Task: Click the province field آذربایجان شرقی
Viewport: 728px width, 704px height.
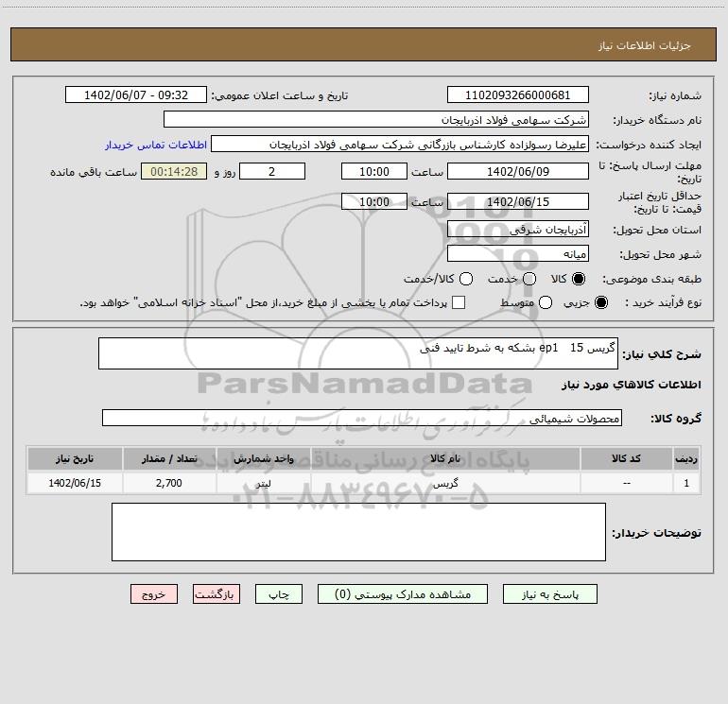Action: point(518,229)
